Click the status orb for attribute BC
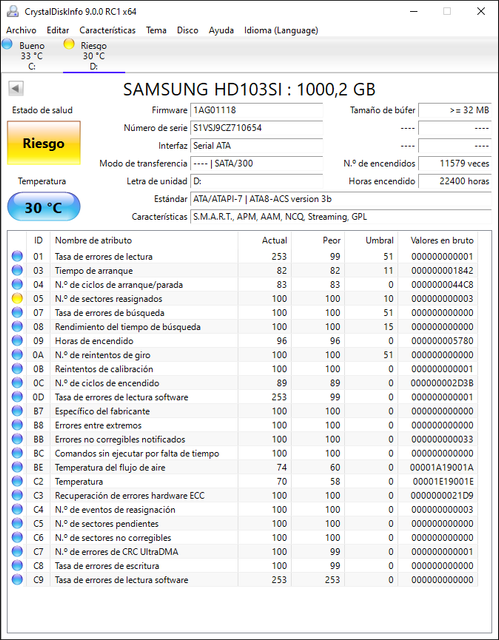Screen dimensions: 499x640 17,453
